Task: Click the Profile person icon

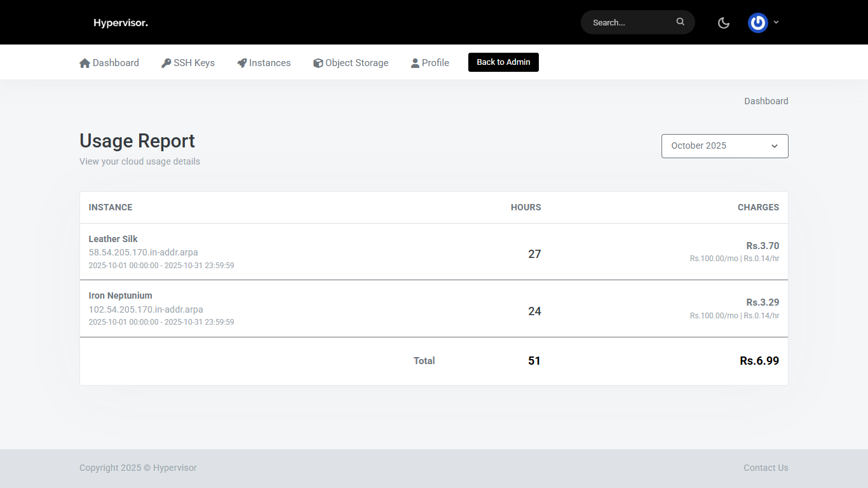Action: 415,63
